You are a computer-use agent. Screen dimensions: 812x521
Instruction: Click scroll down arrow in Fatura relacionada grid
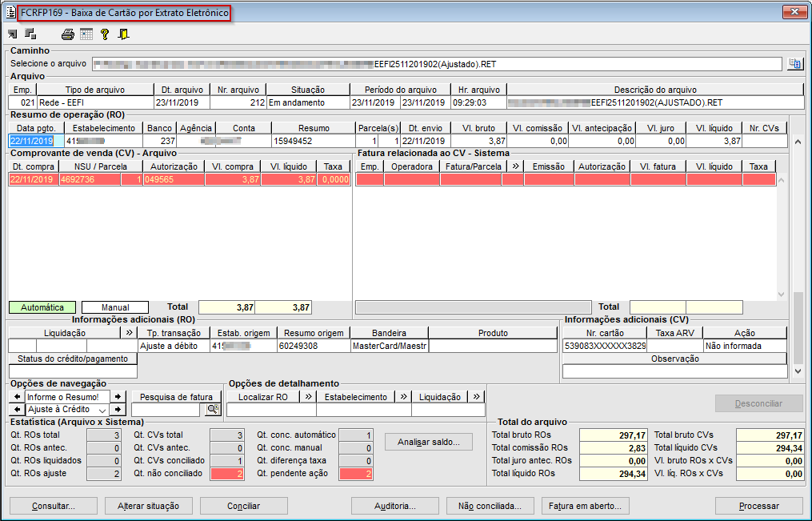coord(782,295)
